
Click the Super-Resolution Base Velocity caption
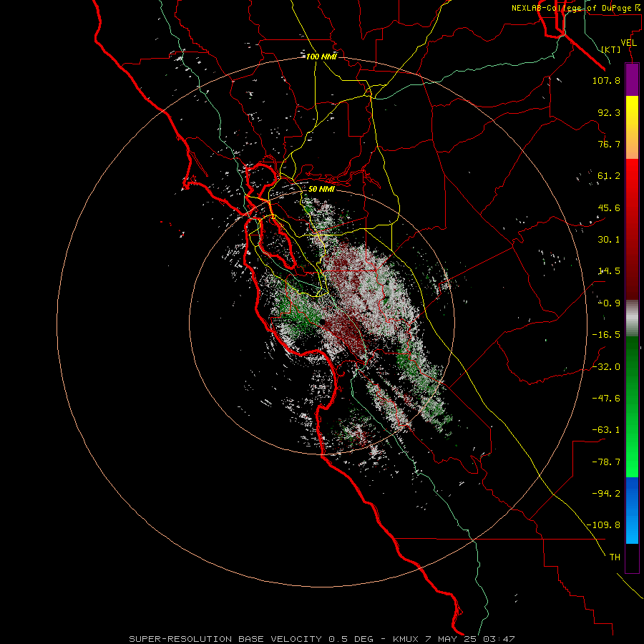321,639
